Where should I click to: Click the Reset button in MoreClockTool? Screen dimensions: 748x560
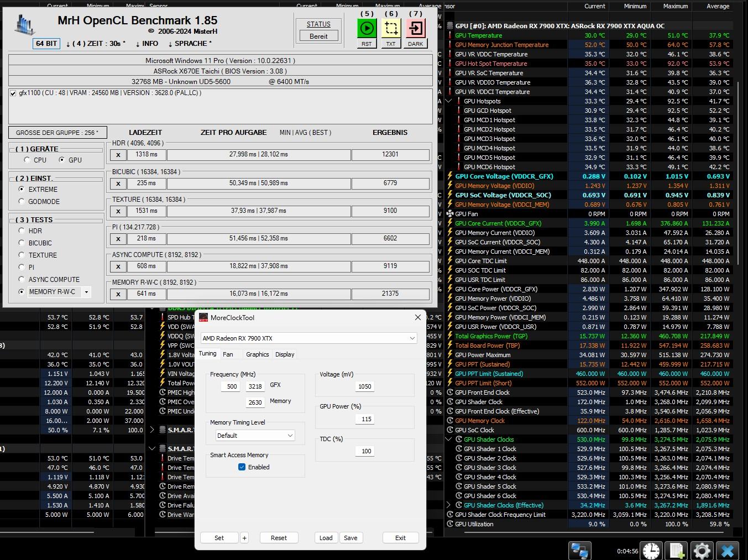[279, 538]
